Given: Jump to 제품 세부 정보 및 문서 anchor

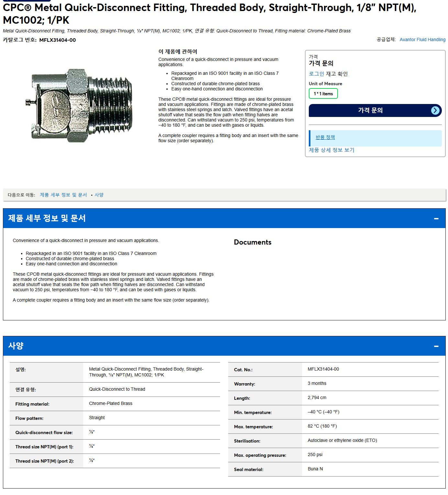Looking at the screenshot, I should point(63,195).
